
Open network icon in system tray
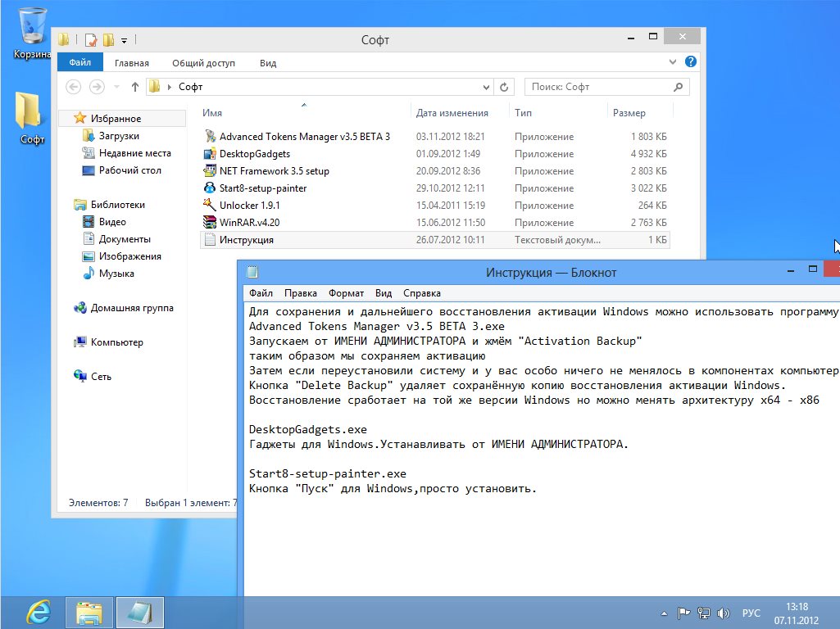click(703, 613)
